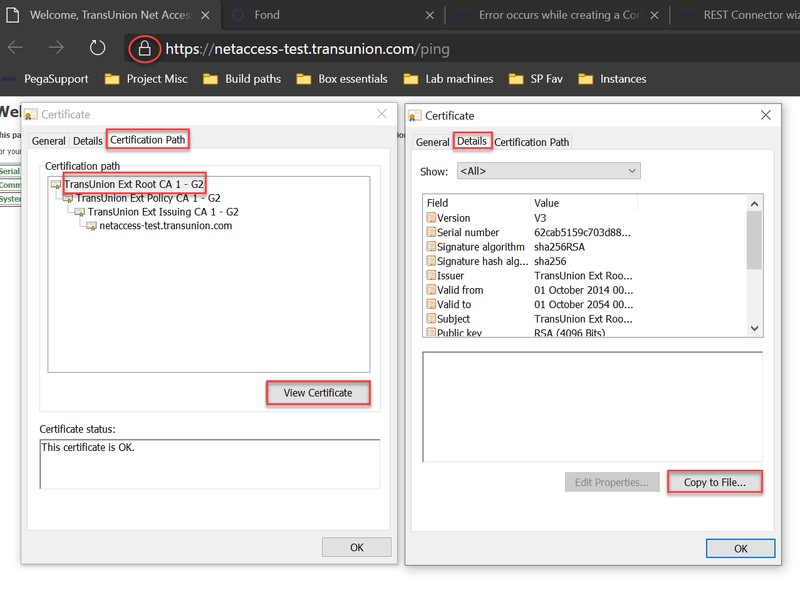Select the Issuer field row
800x590 pixels.
point(584,276)
